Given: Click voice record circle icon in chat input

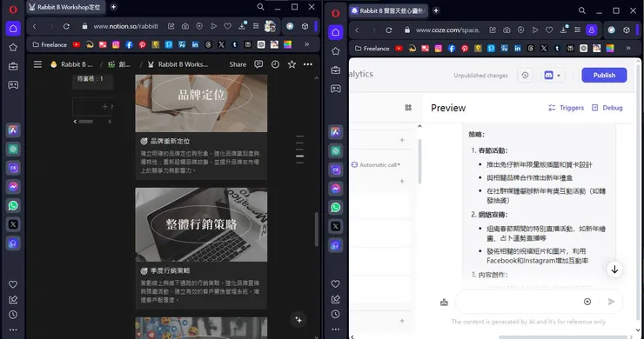Looking at the screenshot, I should 587,302.
